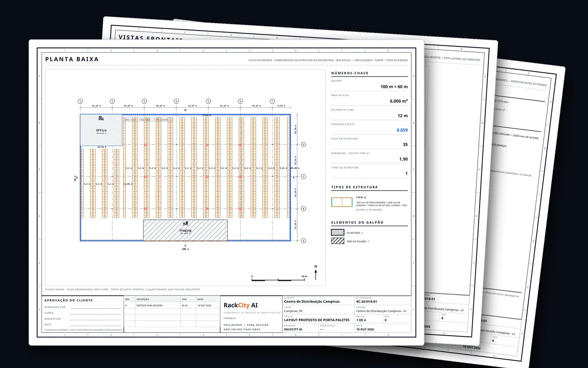Select column grid bubble 6

(240, 101)
